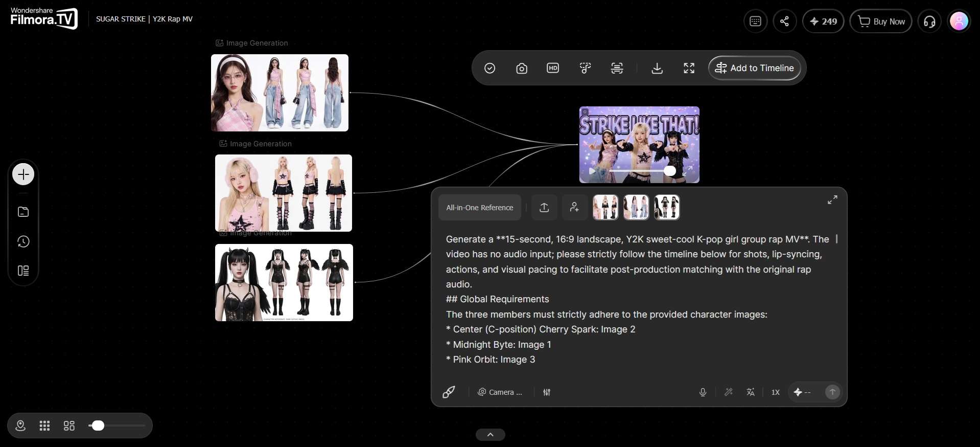Click the plus button in left sidebar
This screenshot has height=447, width=980.
coord(23,174)
